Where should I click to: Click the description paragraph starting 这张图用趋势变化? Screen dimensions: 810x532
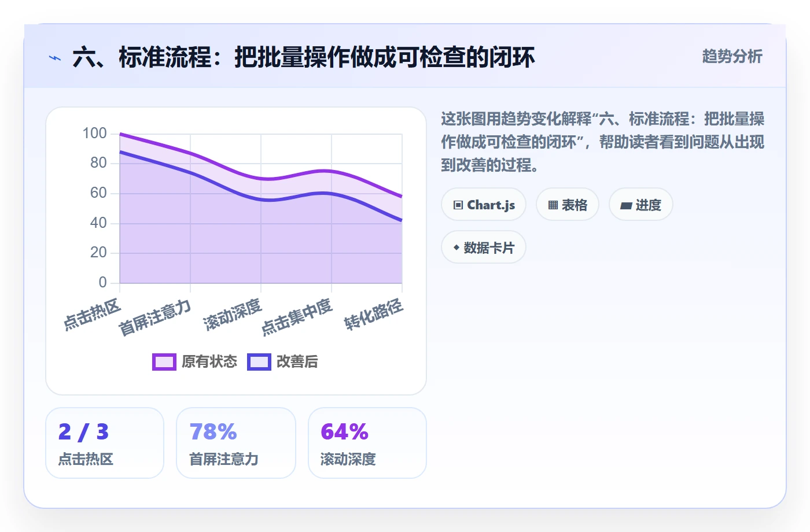click(x=602, y=142)
